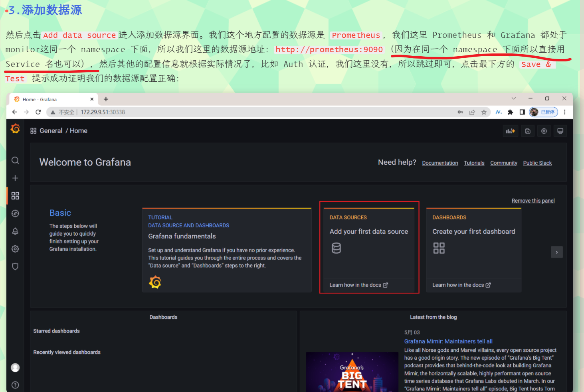The width and height of the screenshot is (584, 392).
Task: Open a new browser tab
Action: [x=106, y=99]
